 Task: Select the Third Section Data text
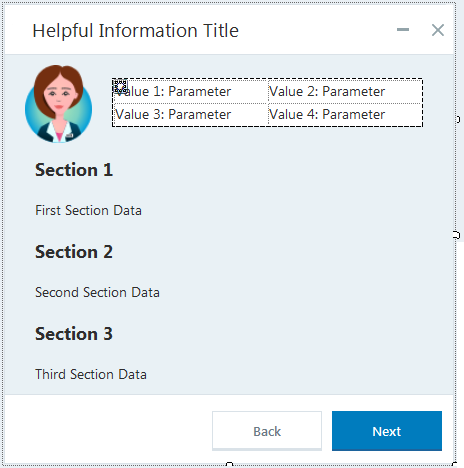pyautogui.click(x=91, y=374)
